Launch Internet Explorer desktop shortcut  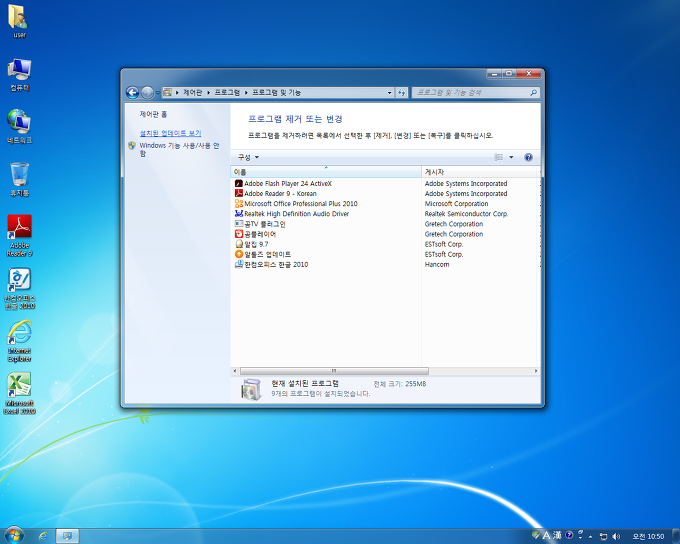(x=20, y=341)
